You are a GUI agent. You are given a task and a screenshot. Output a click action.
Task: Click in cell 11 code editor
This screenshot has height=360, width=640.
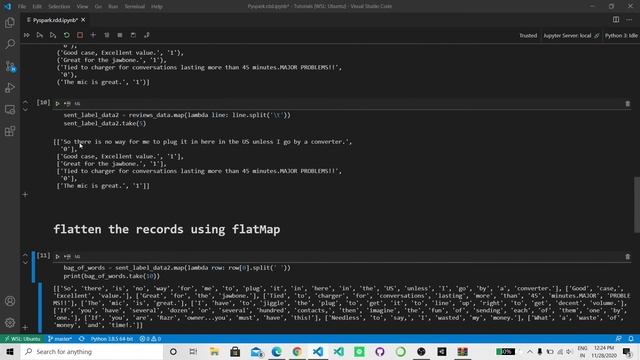(x=343, y=272)
